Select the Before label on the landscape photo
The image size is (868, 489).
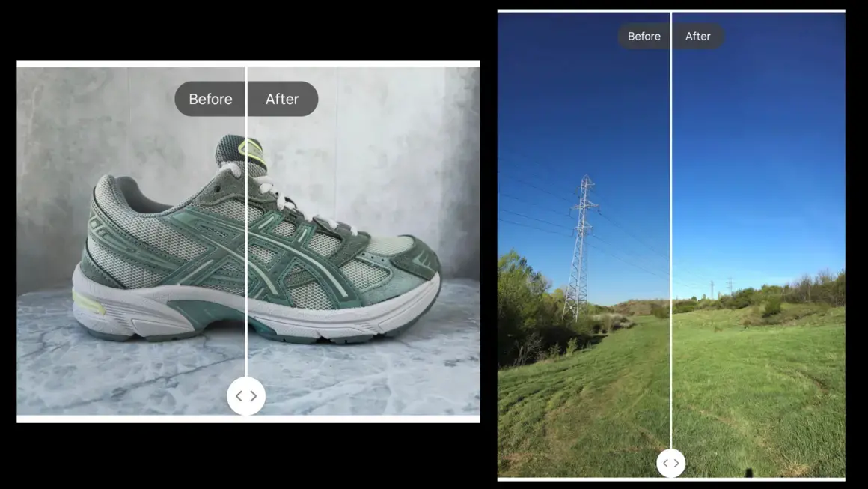click(x=644, y=36)
